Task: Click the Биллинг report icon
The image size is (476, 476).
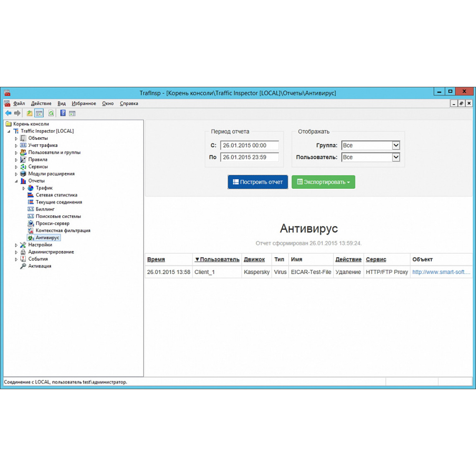Action: pyautogui.click(x=30, y=209)
